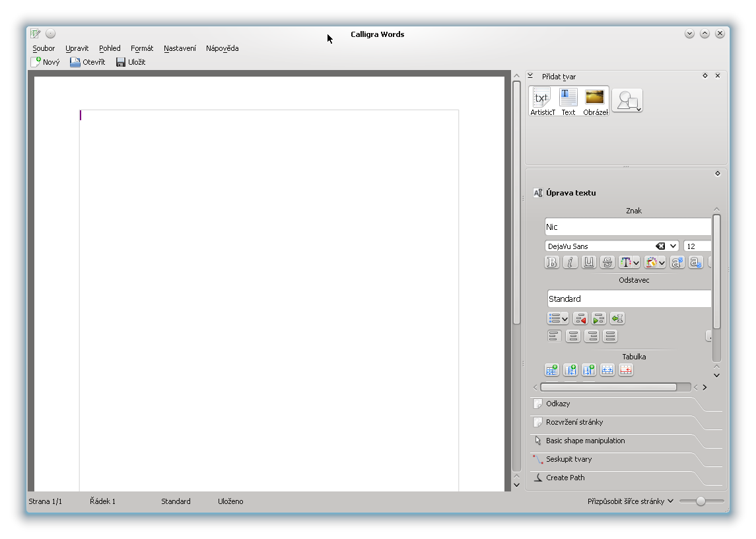Float the tool options docker

click(718, 174)
